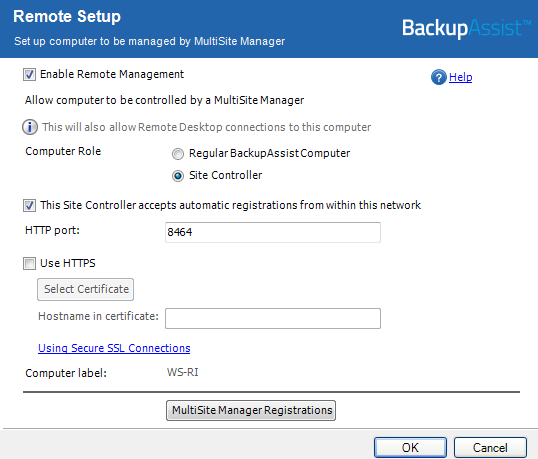
Task: Dismiss dialog with the Cancel button
Action: 490,447
